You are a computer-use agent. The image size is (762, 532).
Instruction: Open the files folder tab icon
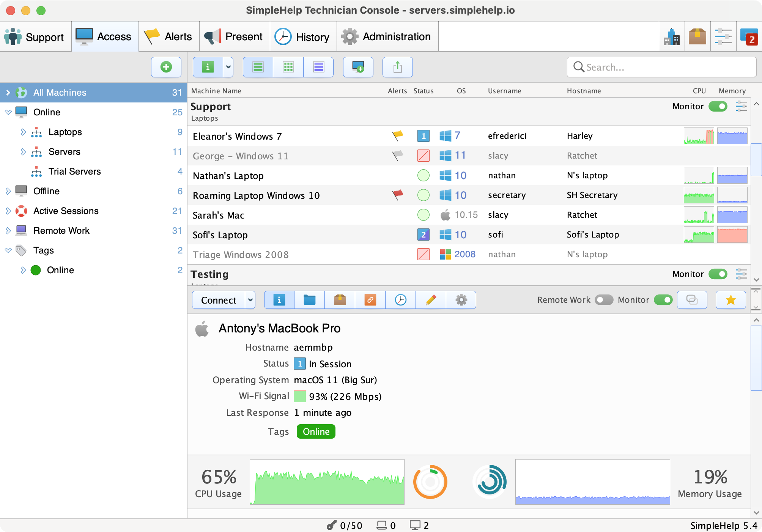click(310, 300)
